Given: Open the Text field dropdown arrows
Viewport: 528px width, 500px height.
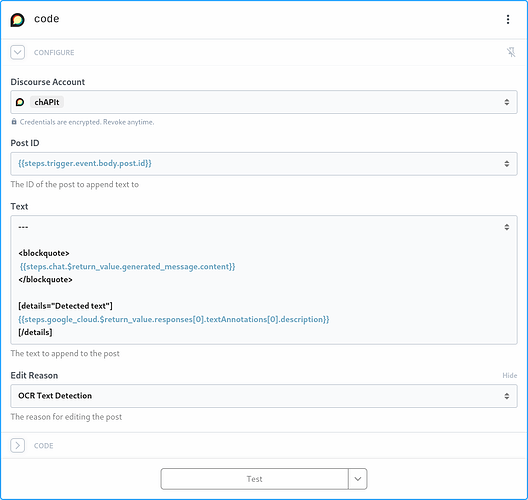Looking at the screenshot, I should pos(506,227).
